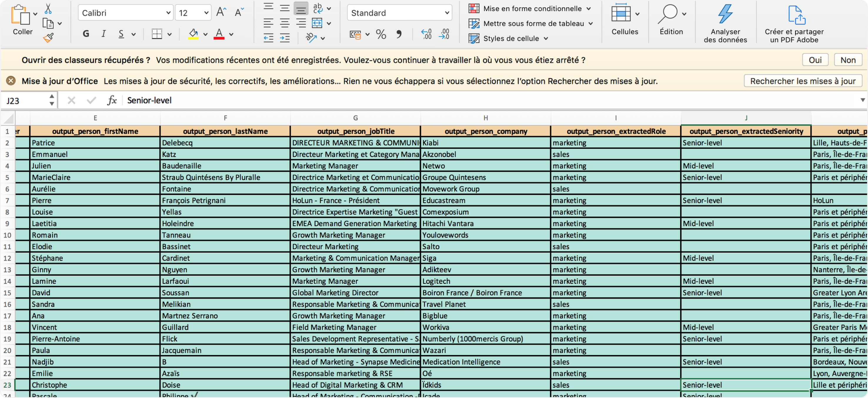This screenshot has height=398, width=868.
Task: Click the accounting currency format icon
Action: coord(355,34)
